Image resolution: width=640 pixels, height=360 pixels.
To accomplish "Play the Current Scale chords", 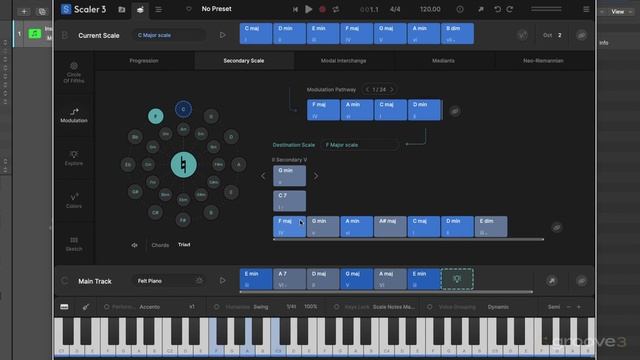I will 222,35.
